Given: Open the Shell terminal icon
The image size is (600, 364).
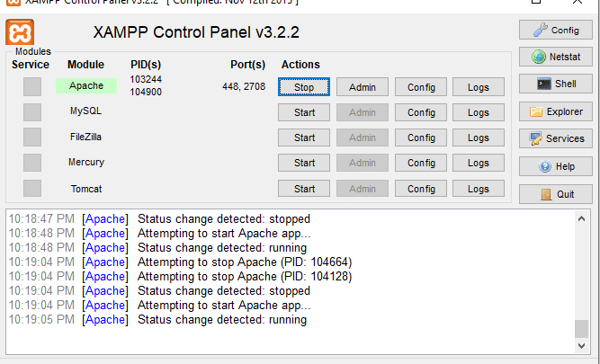Looking at the screenshot, I should pos(543,84).
